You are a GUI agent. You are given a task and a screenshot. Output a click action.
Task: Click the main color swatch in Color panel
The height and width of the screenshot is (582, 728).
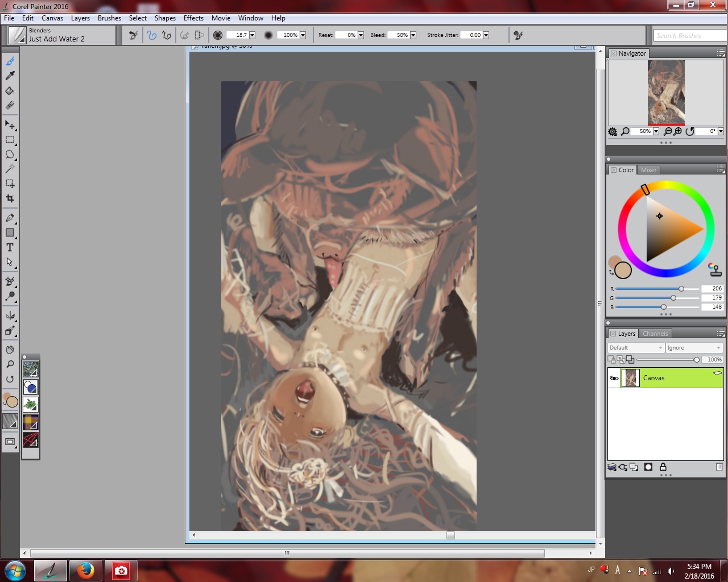click(623, 271)
